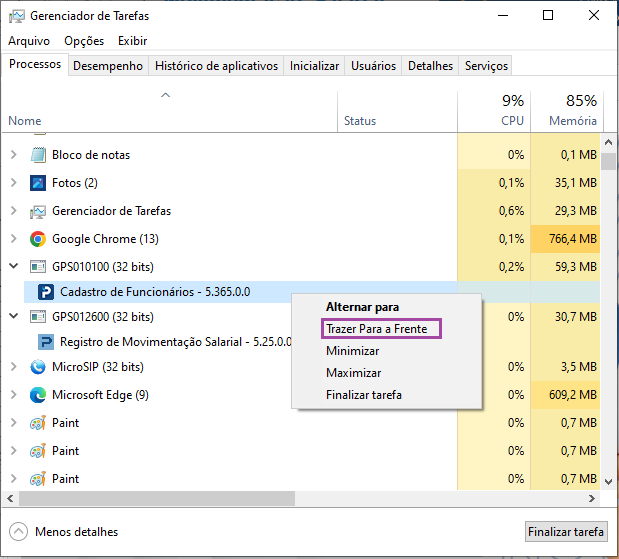Select Minimizar in the context menu
This screenshot has width=619, height=559.
tap(353, 351)
